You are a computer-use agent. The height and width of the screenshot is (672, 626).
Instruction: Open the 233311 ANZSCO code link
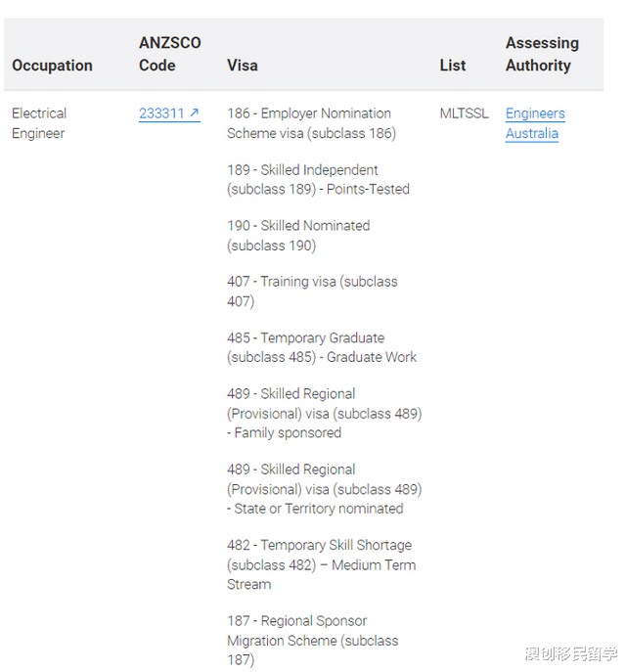pos(162,113)
